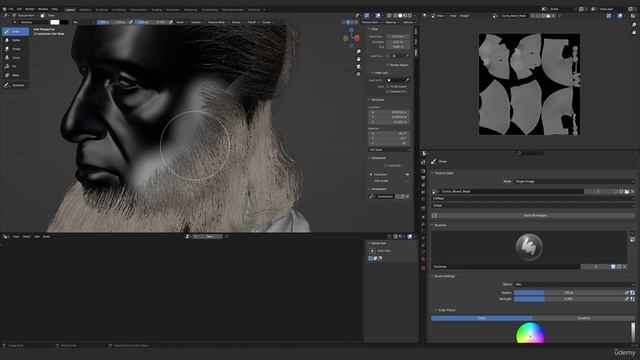
Task: Toggle unified strength icon beside Strength slider
Action: pos(632,299)
